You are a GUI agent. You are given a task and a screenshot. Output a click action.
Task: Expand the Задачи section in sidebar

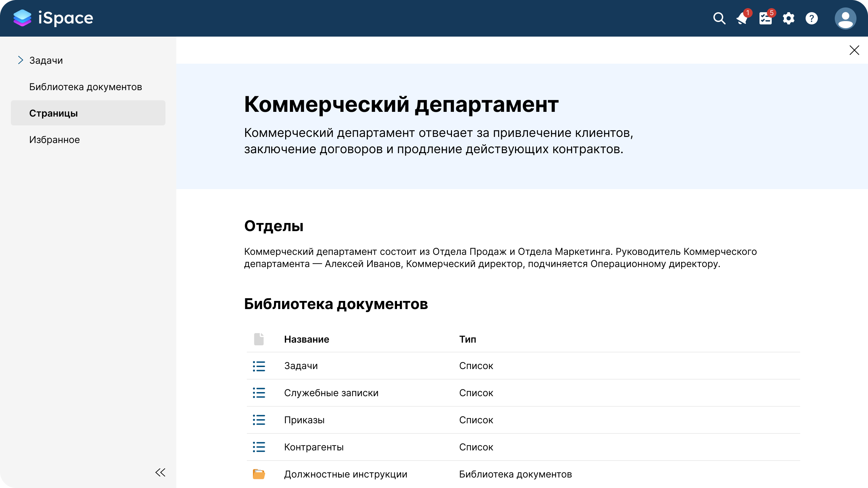21,60
